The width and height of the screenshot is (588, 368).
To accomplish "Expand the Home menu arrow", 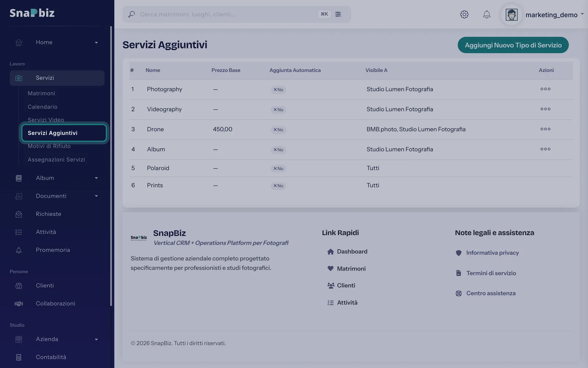I will (x=96, y=43).
